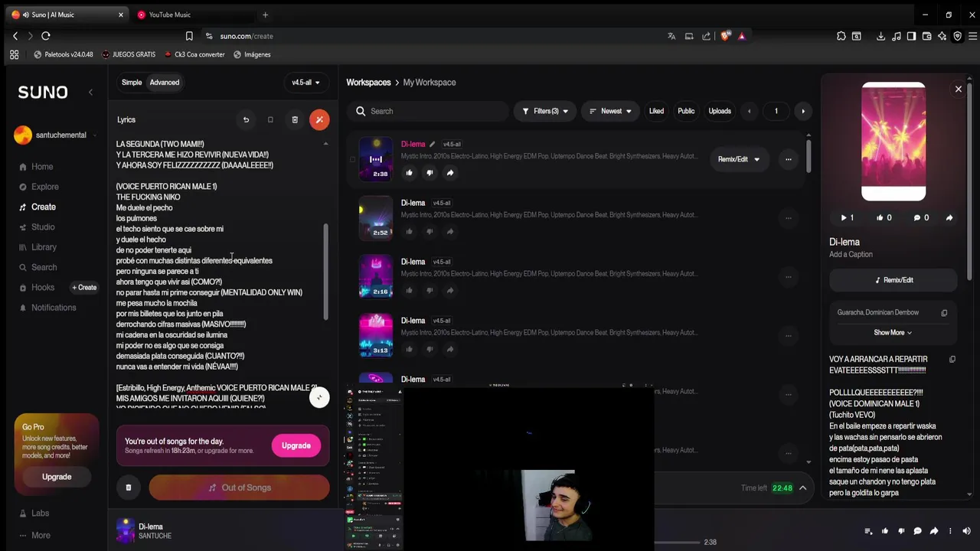This screenshot has width=980, height=551.
Task: Click Add a Caption link
Action: pyautogui.click(x=851, y=255)
